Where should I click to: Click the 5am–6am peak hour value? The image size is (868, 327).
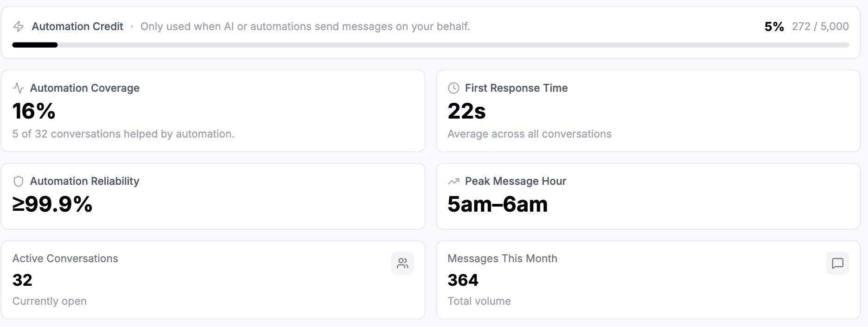(497, 204)
